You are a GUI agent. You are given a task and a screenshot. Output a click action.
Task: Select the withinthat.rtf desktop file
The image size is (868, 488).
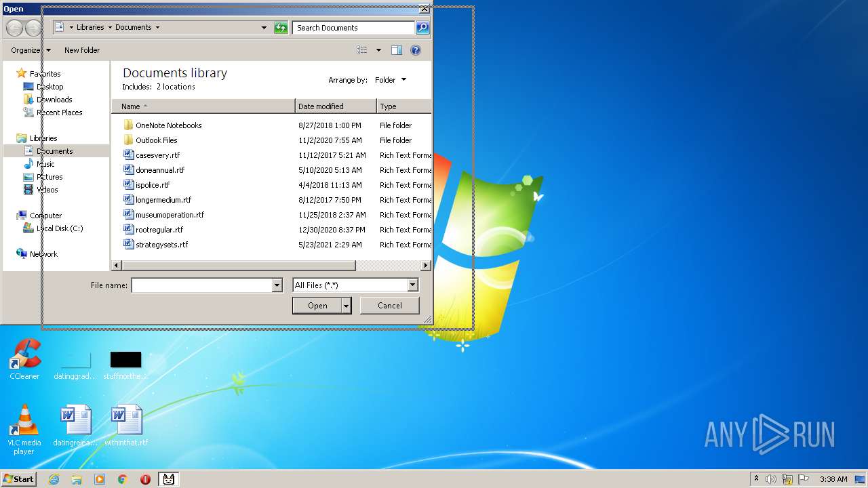[126, 426]
